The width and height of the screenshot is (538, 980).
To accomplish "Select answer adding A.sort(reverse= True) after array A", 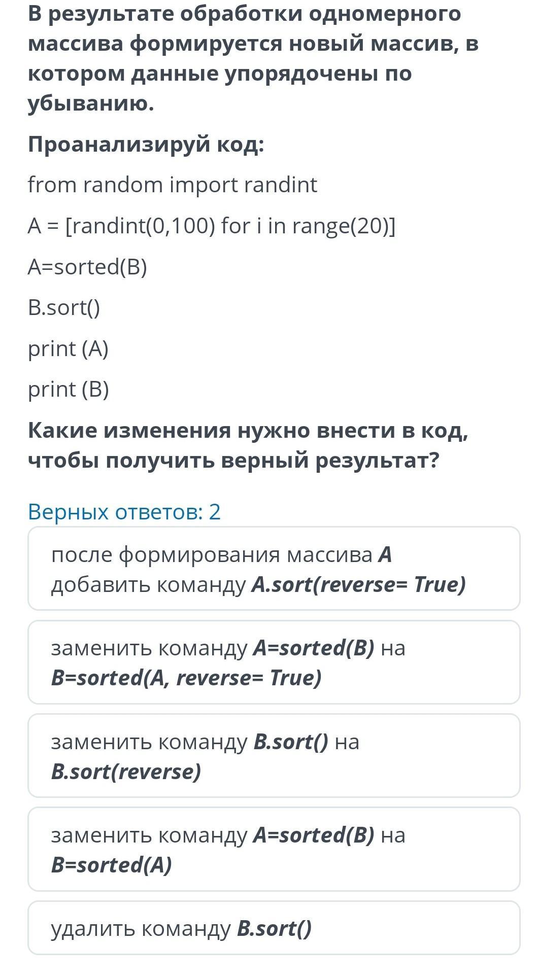I will [274, 568].
